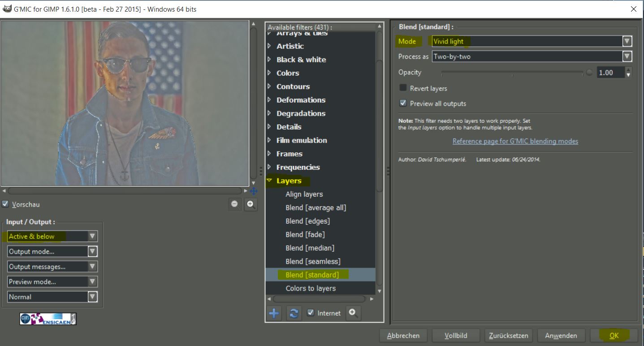Click the Zurücksetzen button
Viewport: 644px width, 346px height.
[x=509, y=335]
